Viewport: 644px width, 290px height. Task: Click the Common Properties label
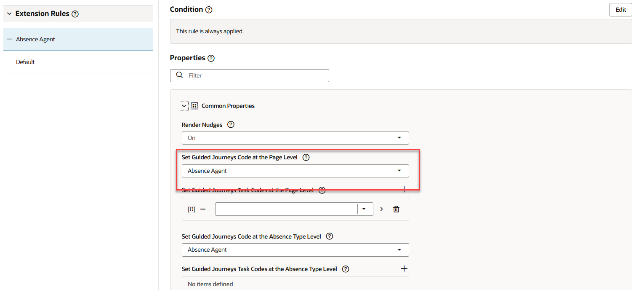pos(228,106)
